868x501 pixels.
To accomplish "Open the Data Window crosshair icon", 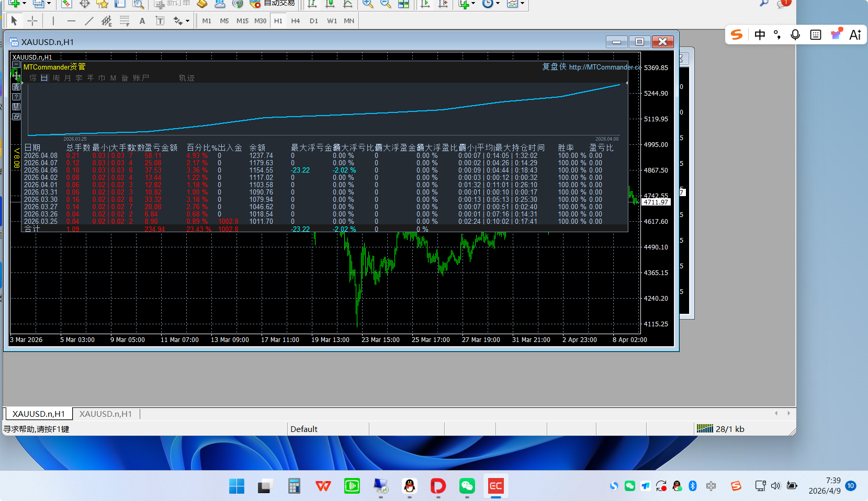I will click(84, 4).
